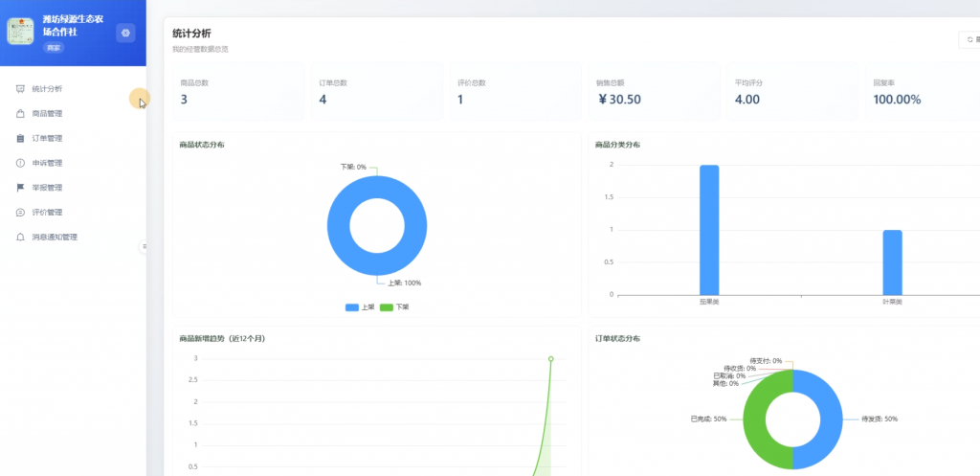
Task: Click the blue 待发货 donut segment
Action: click(831, 419)
